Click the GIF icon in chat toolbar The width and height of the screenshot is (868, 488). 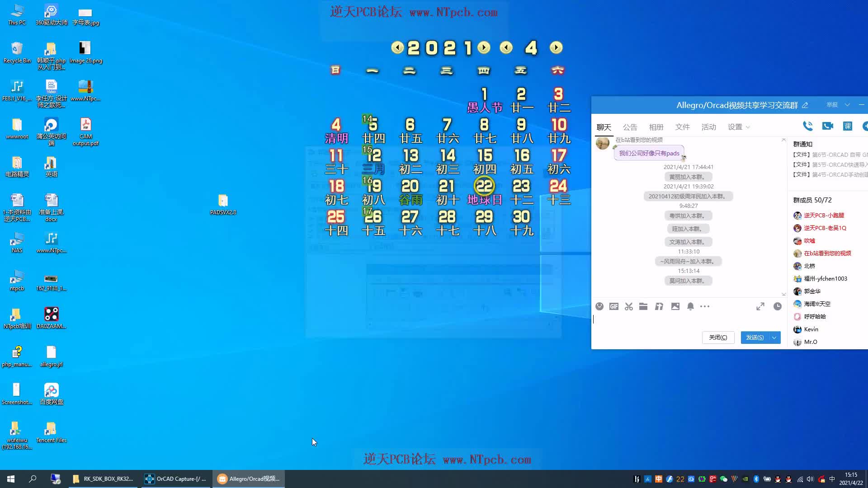[x=614, y=306]
